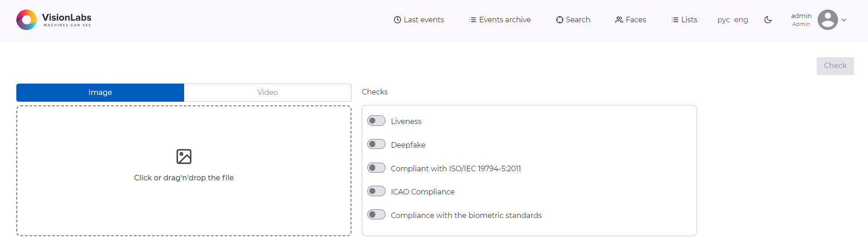This screenshot has width=868, height=243.
Task: Enable ISO/IEC 19794-5:2011 compliance toggle
Action: tap(376, 168)
